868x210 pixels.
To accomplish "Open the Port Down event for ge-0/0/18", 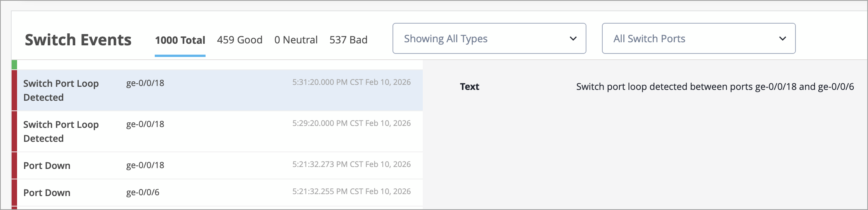I will pos(217,165).
